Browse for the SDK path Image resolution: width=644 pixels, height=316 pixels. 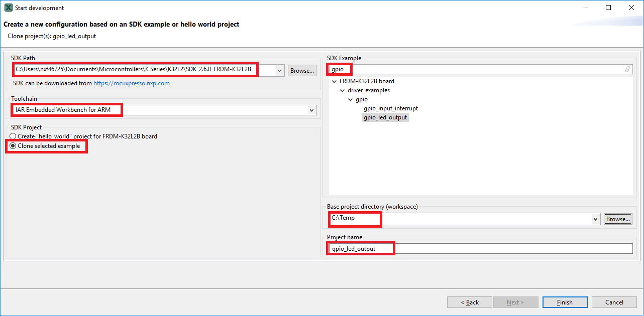pyautogui.click(x=302, y=71)
